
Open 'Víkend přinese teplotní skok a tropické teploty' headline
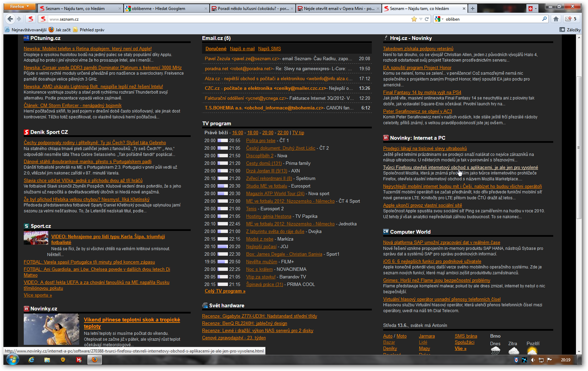[x=132, y=323]
